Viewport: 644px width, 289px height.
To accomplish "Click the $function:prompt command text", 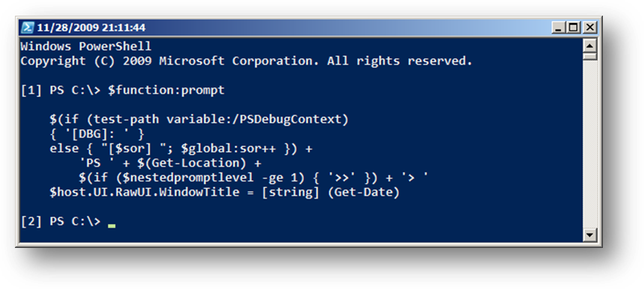I will pos(166,90).
